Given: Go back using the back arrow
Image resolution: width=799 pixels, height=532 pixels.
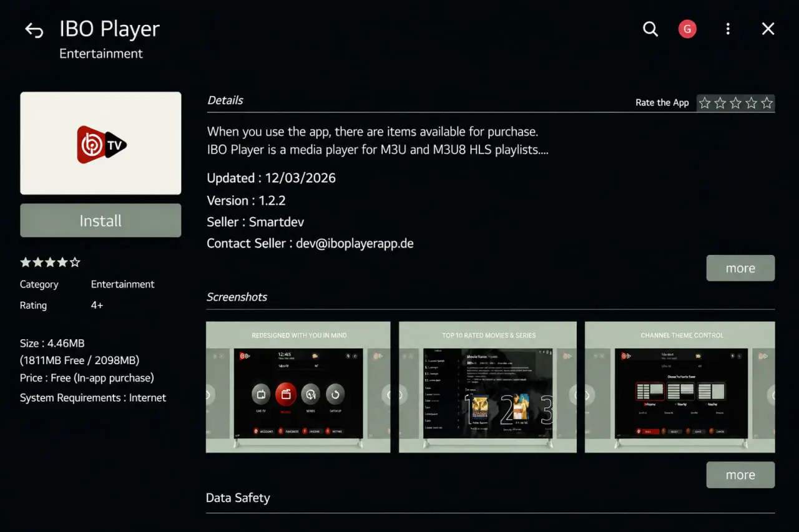Looking at the screenshot, I should pyautogui.click(x=34, y=30).
